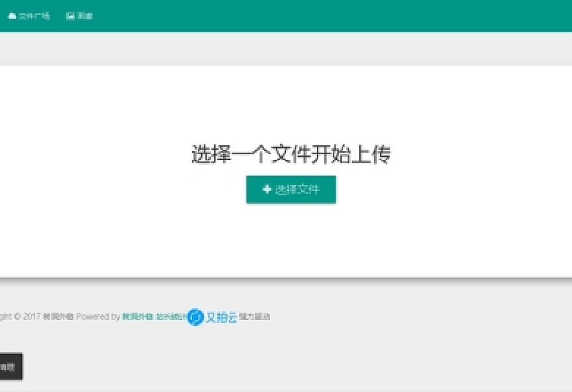The width and height of the screenshot is (572, 392).
Task: Click the 强力驱动 text after 又拍云
Action: 255,317
